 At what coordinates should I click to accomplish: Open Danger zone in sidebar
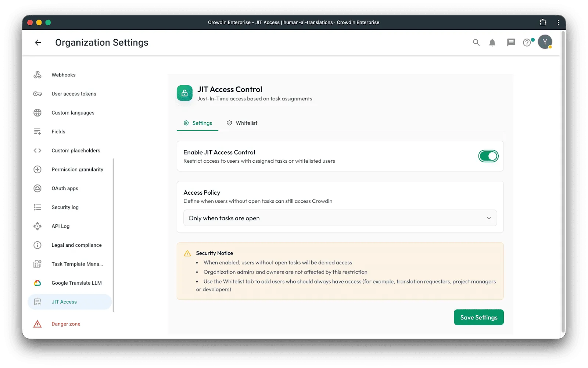coord(66,324)
